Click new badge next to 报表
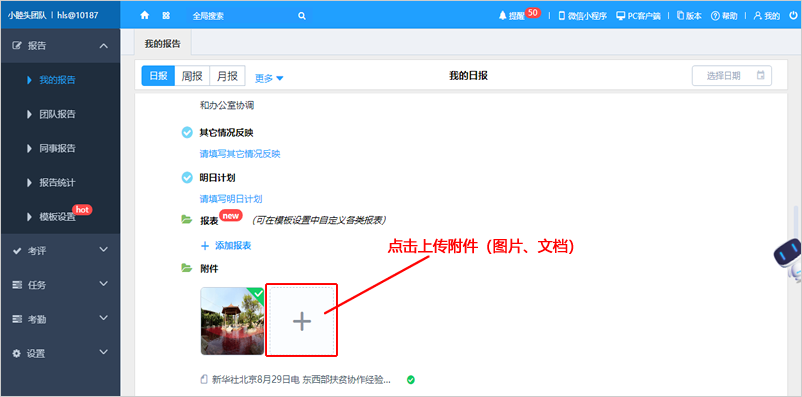This screenshot has width=802, height=397. (x=230, y=216)
